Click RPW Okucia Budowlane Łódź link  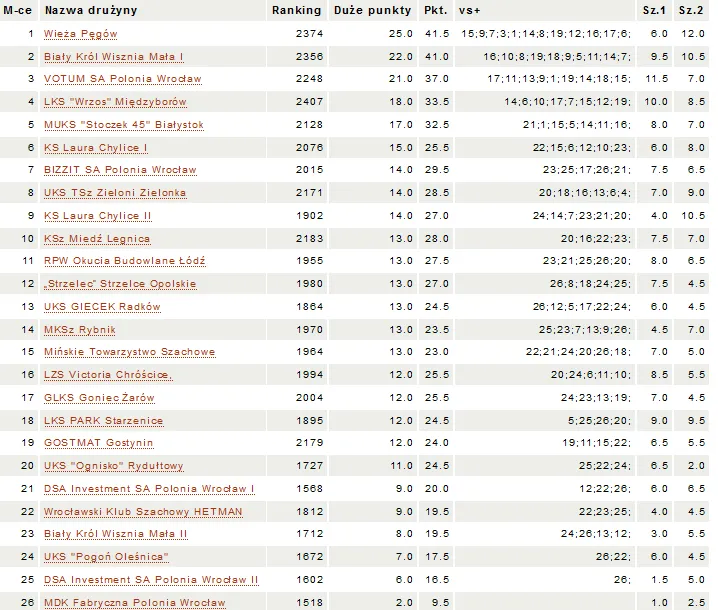click(x=124, y=261)
